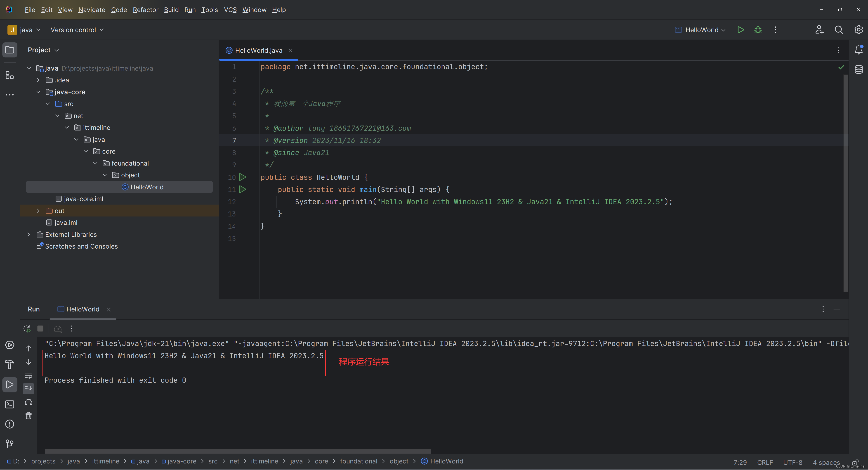This screenshot has height=470, width=868.
Task: Show more tool windows ellipsis icon
Action: [10, 95]
